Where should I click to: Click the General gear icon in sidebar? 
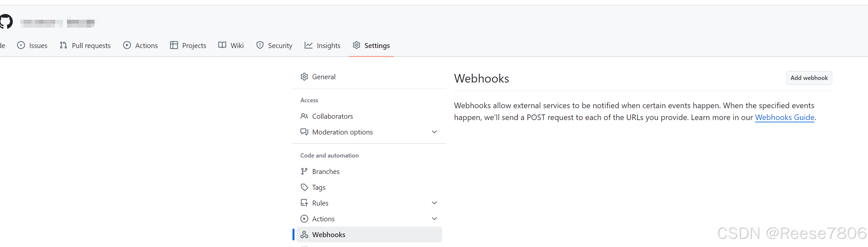[304, 77]
